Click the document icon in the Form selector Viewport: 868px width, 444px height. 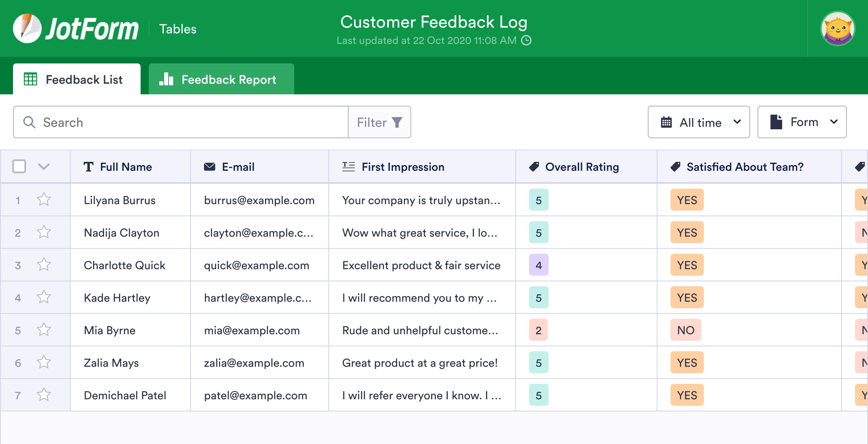tap(776, 122)
